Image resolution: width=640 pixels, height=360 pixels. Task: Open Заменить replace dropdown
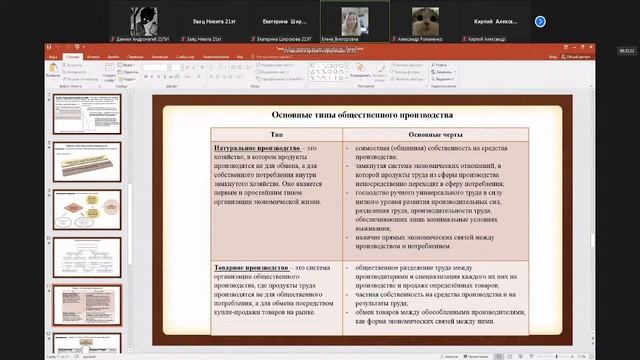coord(443,72)
